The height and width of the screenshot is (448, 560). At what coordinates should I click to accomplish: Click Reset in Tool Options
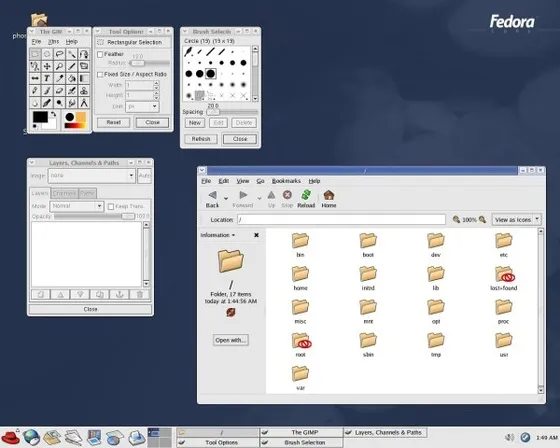(114, 122)
